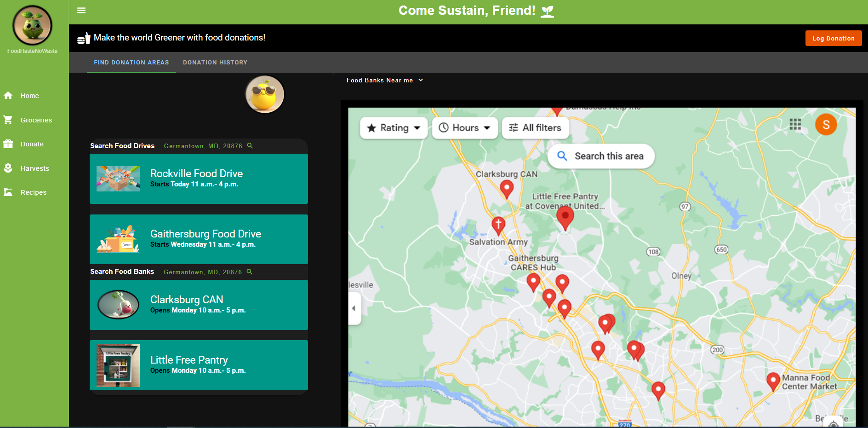Click the Olney label on map
Screen dimensions: 868x428
[681, 276]
